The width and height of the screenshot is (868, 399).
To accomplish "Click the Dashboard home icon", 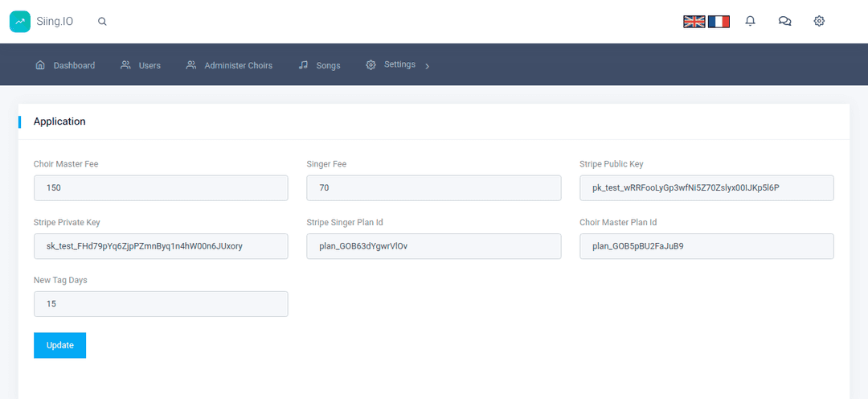I will [x=40, y=65].
